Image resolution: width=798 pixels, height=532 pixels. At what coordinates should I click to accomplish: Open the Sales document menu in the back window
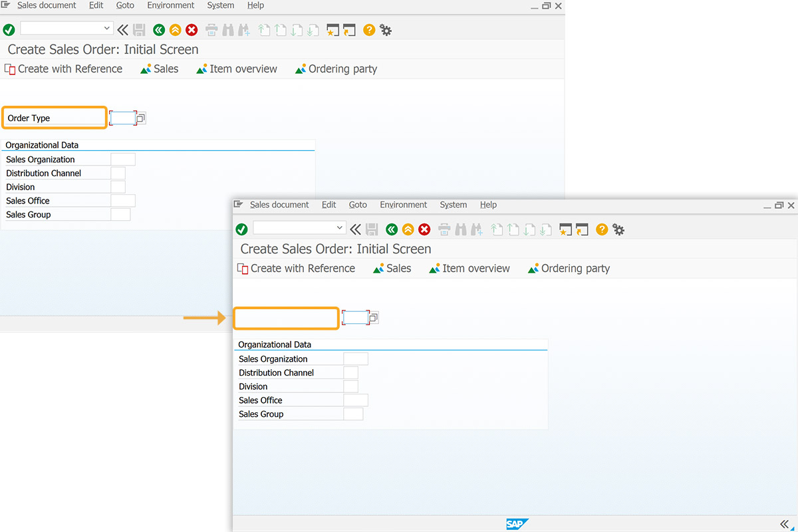tap(47, 5)
